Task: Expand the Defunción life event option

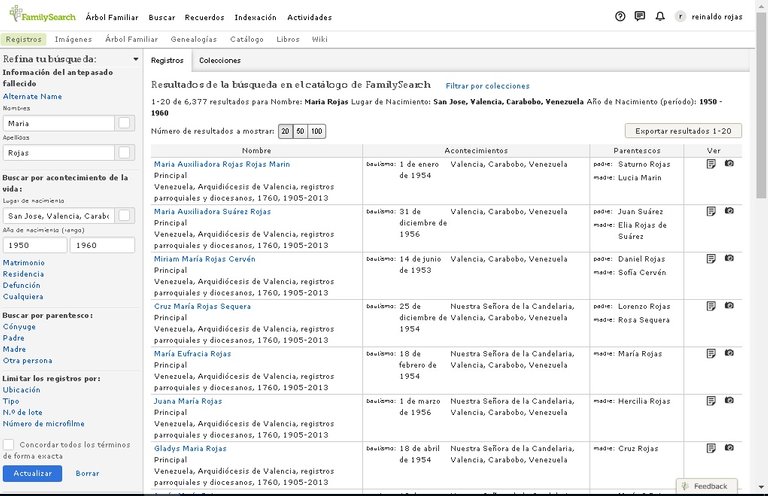Action: (22, 285)
